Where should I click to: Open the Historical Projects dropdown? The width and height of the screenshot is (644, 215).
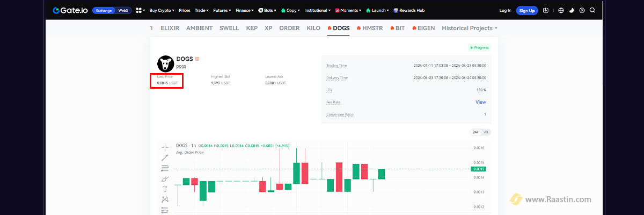[470, 28]
